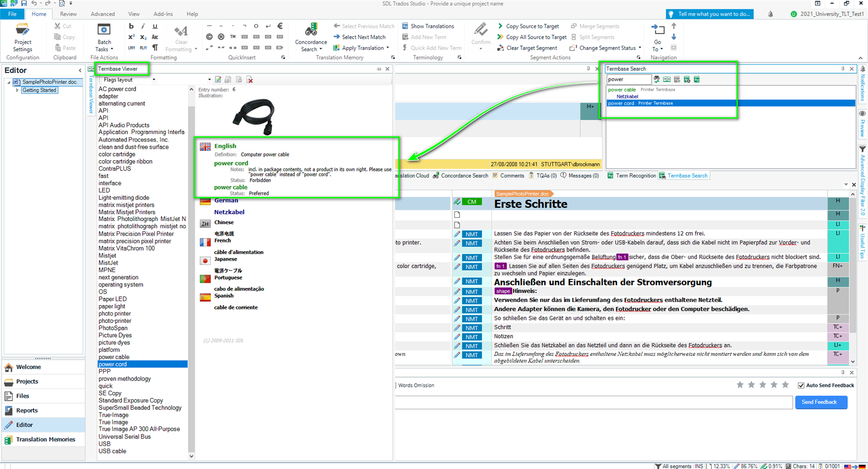Insert the Euro symbol from QuickInsert
This screenshot has width=868, height=469.
(x=280, y=26)
